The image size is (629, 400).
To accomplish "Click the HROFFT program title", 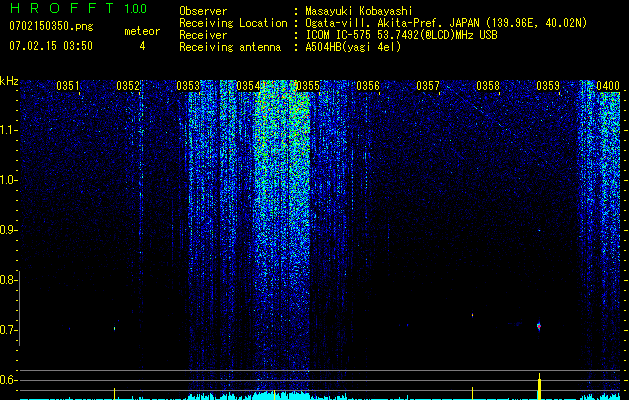I will point(62,8).
